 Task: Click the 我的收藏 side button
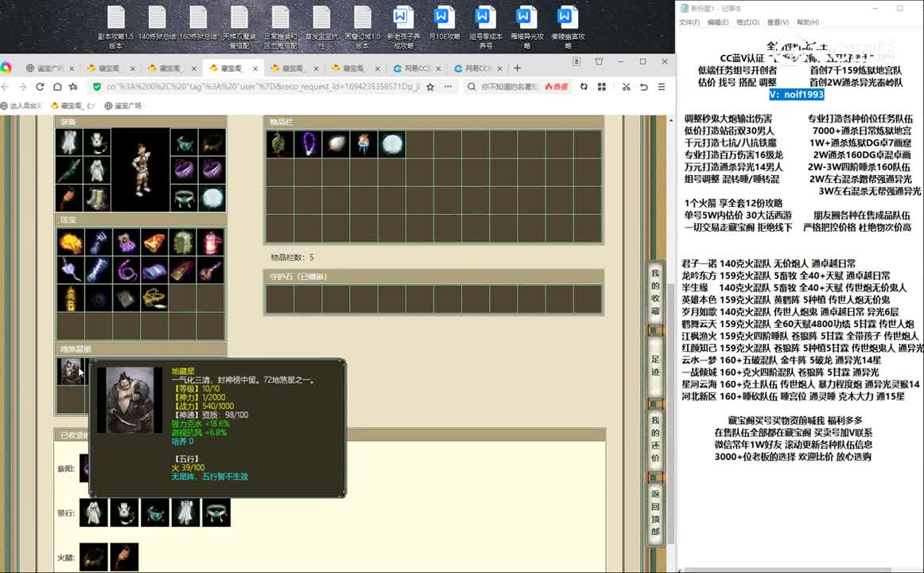(x=655, y=292)
